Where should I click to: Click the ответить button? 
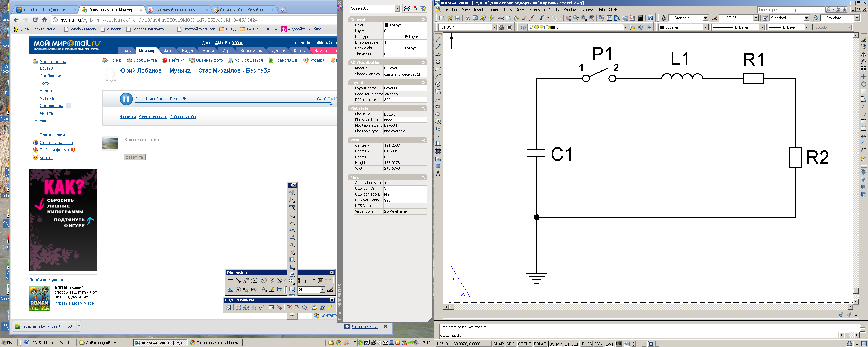coord(135,157)
